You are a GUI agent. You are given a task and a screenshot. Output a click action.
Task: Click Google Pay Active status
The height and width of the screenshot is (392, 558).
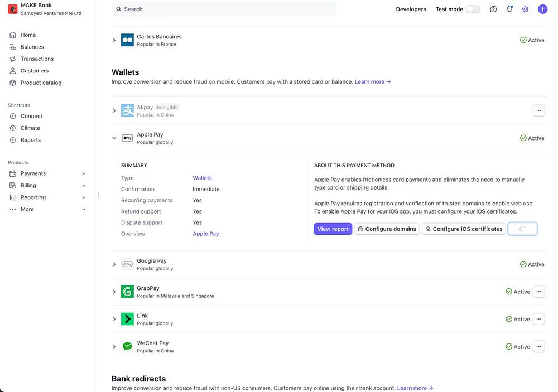pyautogui.click(x=532, y=264)
